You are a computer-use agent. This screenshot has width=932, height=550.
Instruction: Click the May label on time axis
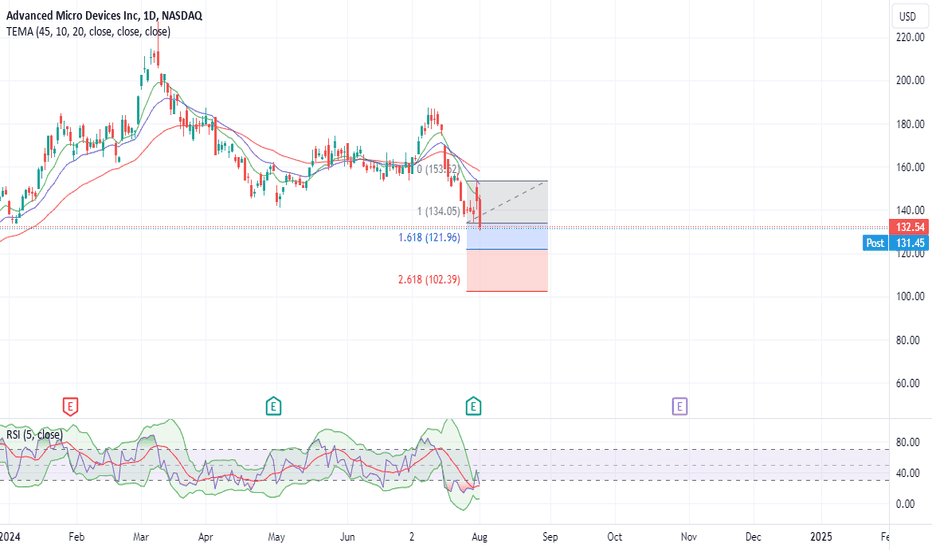(x=276, y=537)
